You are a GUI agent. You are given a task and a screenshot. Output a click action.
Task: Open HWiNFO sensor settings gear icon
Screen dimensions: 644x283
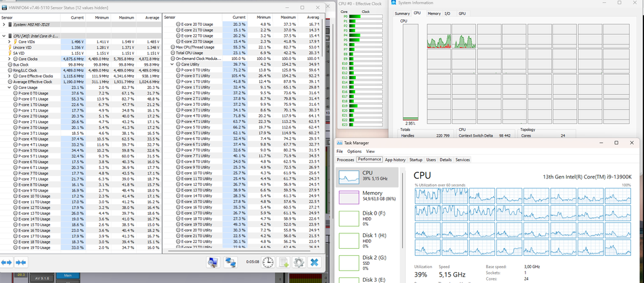[298, 262]
